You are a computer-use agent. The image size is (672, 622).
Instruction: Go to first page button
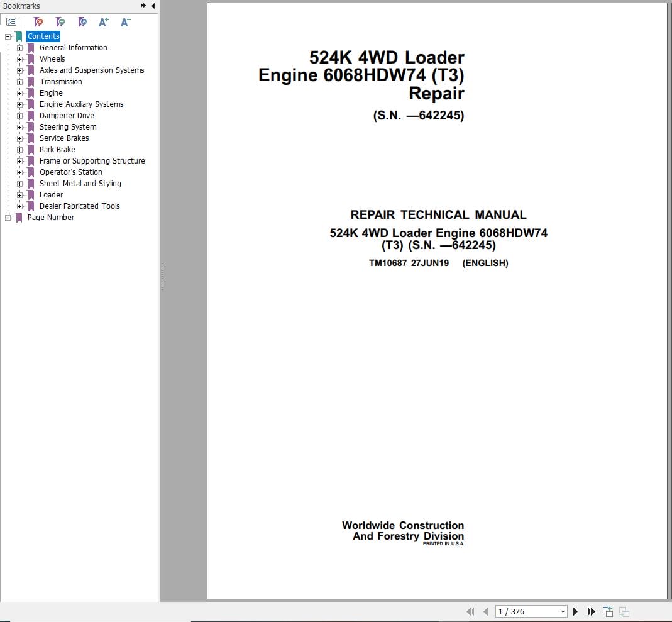point(470,612)
